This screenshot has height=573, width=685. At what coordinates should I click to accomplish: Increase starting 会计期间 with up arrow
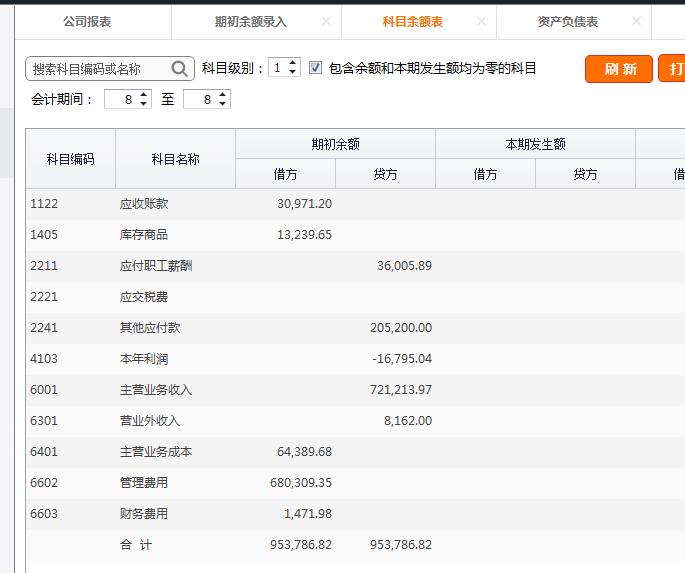tap(144, 94)
